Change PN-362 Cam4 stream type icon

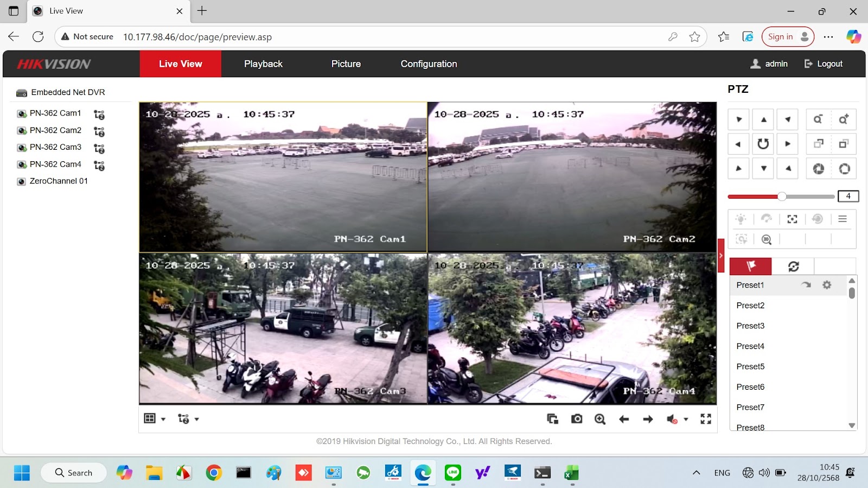click(99, 165)
